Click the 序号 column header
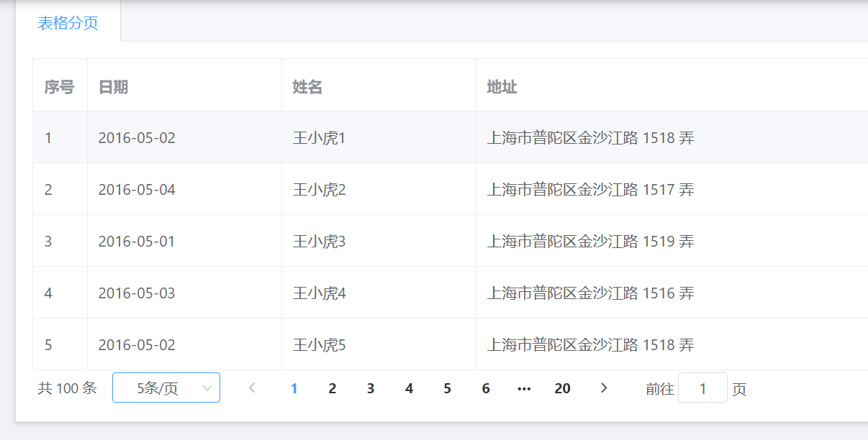 (60, 87)
